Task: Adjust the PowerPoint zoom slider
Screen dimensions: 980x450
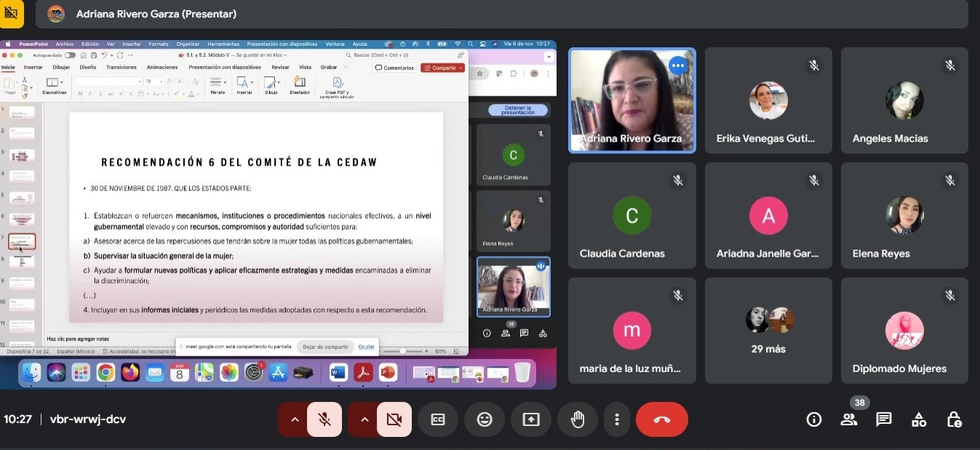Action: pyautogui.click(x=403, y=351)
